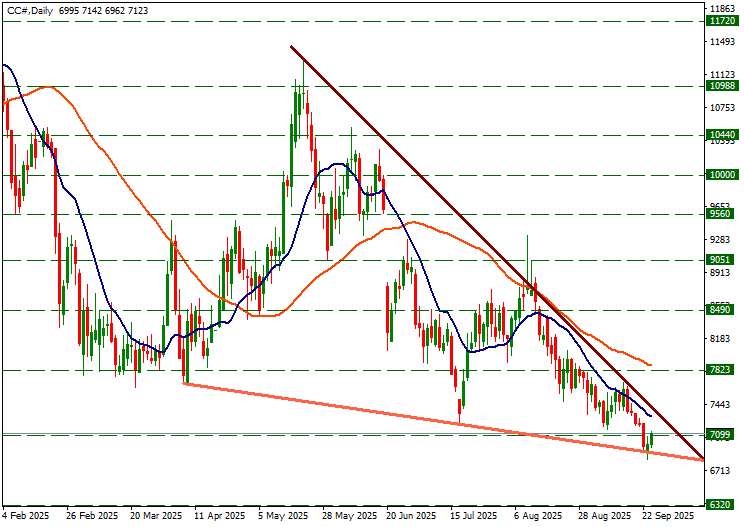Click the 9051 price level label
Viewport: 744px width, 527px height.
(721, 260)
